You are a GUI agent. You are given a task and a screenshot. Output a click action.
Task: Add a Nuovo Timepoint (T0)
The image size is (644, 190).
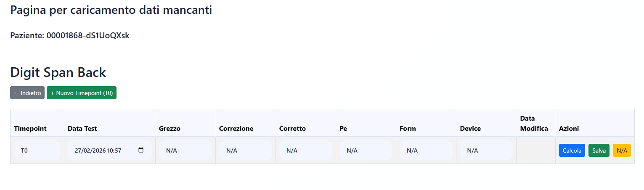tap(82, 93)
